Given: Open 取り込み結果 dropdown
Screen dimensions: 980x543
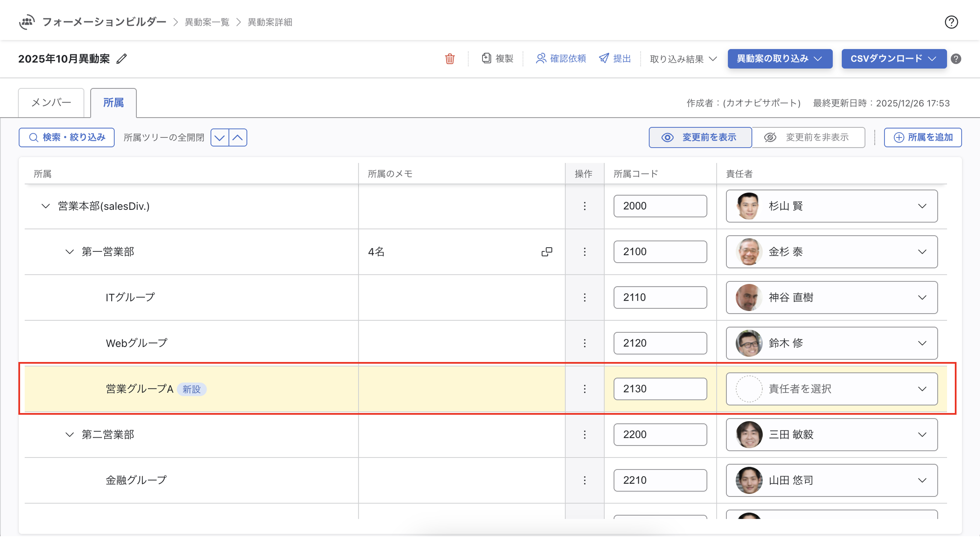Looking at the screenshot, I should tap(683, 59).
